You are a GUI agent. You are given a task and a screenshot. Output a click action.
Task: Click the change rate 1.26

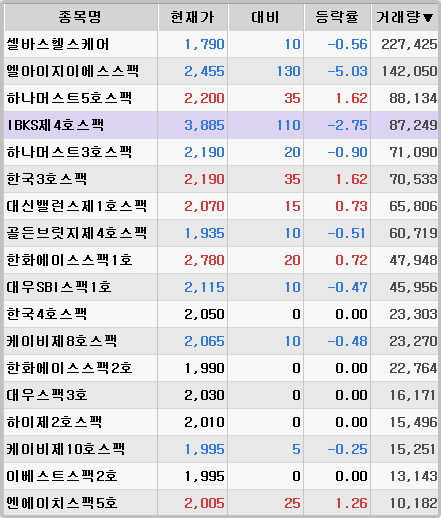pyautogui.click(x=351, y=503)
